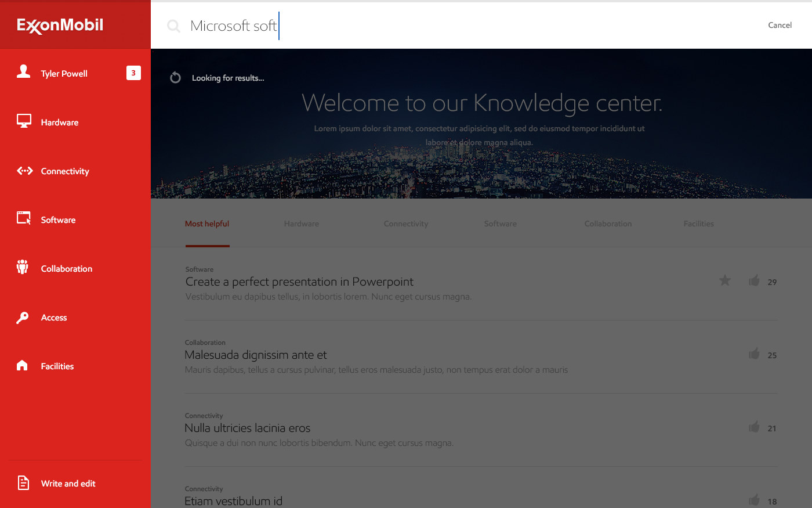This screenshot has width=812, height=508.
Task: Click the Facilities house icon
Action: coord(23,365)
